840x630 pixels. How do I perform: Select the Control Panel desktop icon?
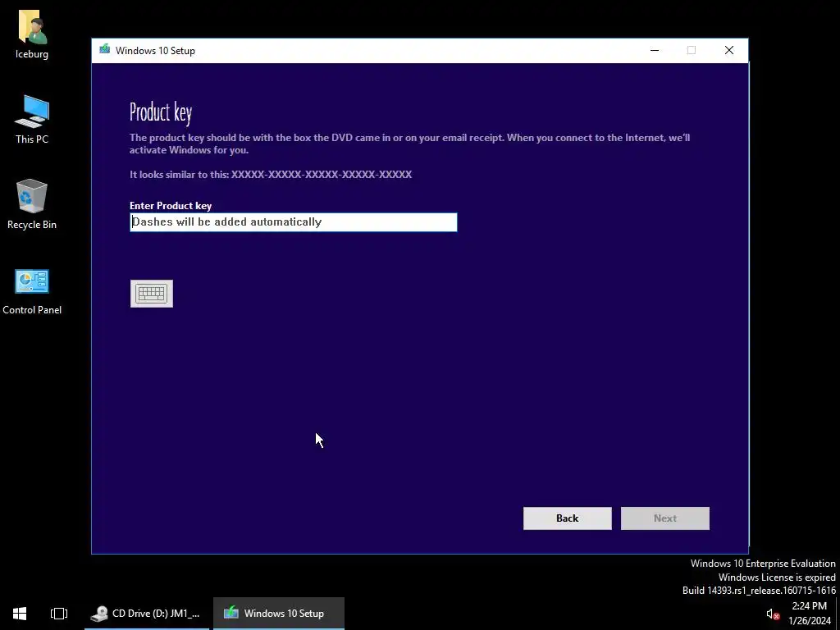click(32, 292)
